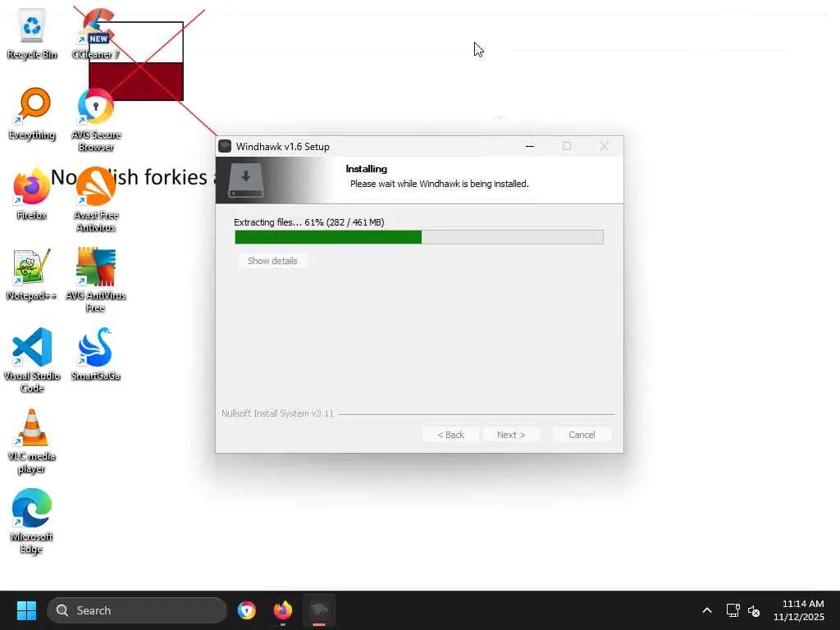The image size is (840, 630).
Task: Click the green installation progress bar
Action: click(x=419, y=237)
